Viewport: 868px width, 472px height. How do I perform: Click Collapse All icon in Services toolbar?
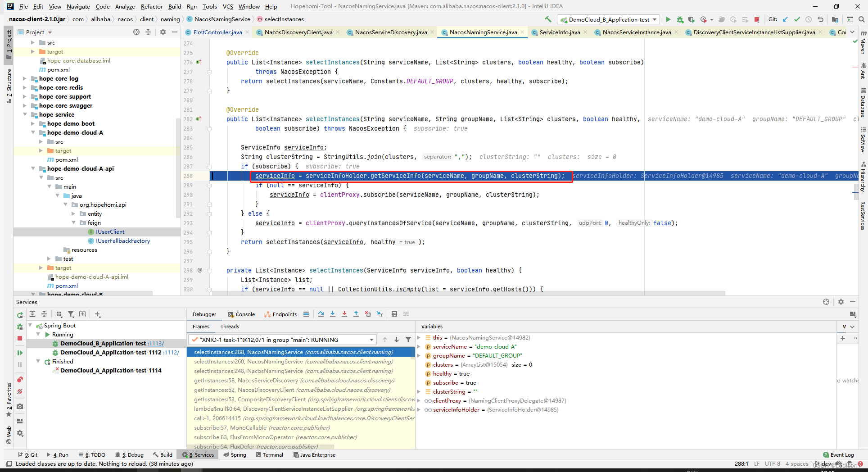(44, 314)
